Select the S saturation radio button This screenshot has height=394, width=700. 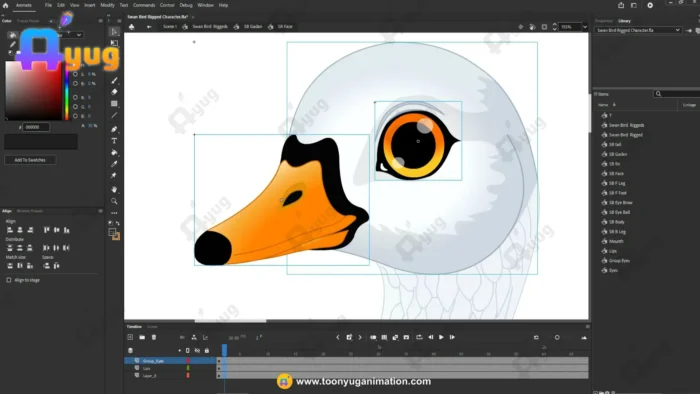click(75, 74)
